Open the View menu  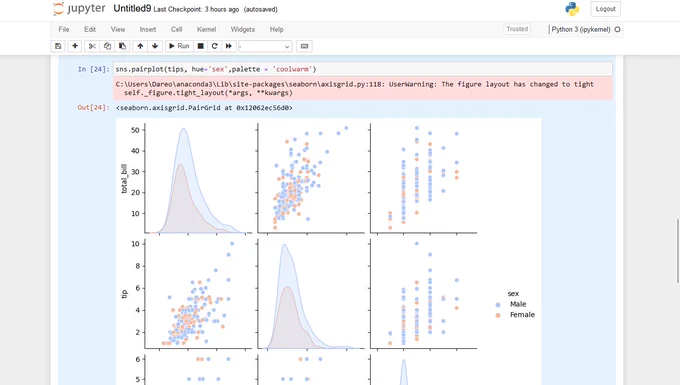(118, 29)
